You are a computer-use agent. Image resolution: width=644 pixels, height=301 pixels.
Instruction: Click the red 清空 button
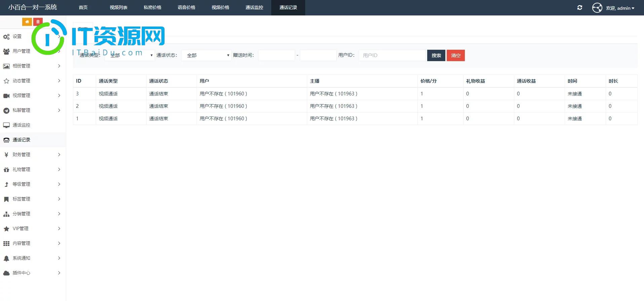tap(456, 55)
